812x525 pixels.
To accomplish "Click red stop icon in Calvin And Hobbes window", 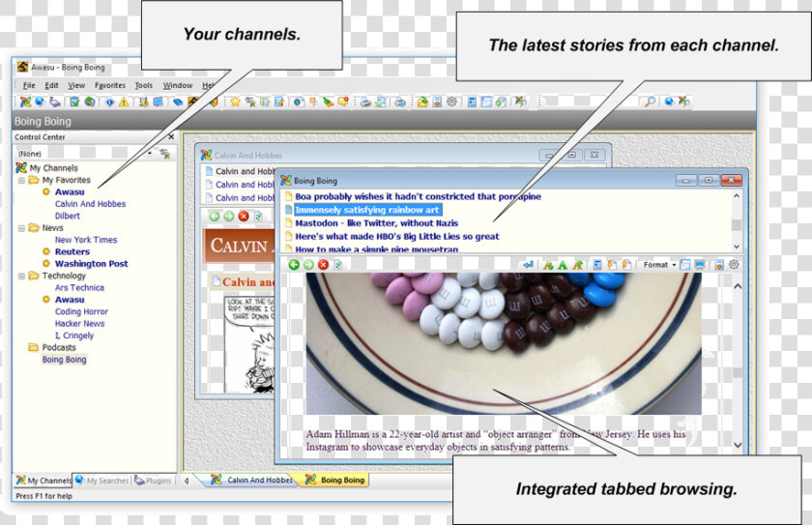I will pos(244,216).
